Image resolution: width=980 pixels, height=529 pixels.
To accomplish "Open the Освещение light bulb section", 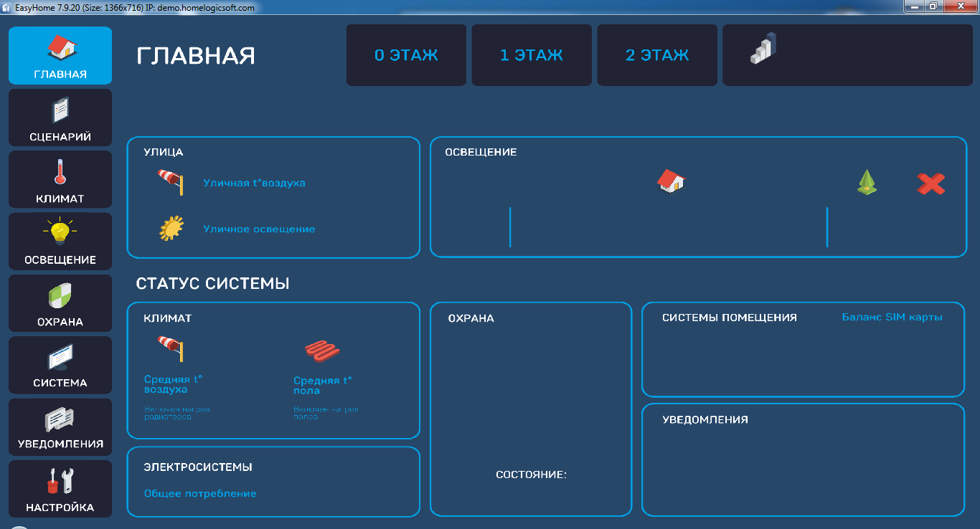I will [60, 242].
